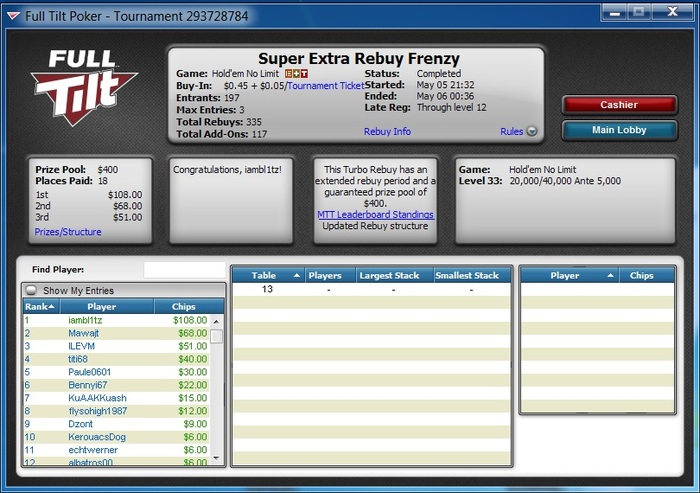The height and width of the screenshot is (493, 700).
Task: Sort tables by Smallest Stack column
Action: pos(472,276)
